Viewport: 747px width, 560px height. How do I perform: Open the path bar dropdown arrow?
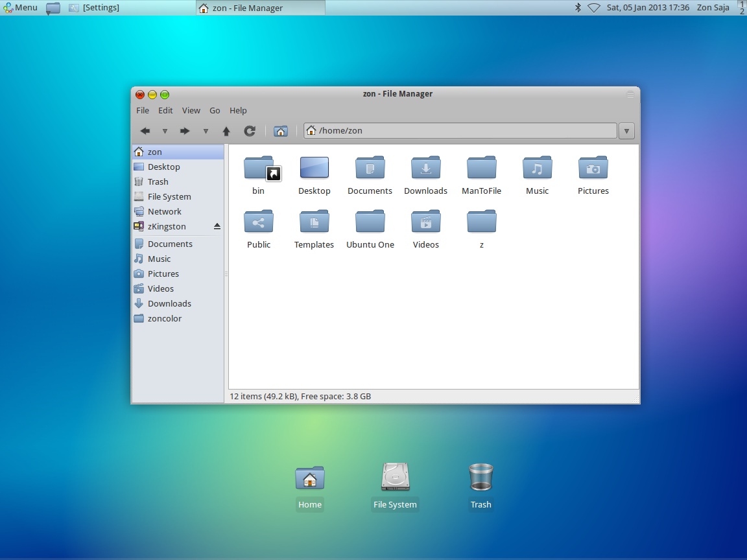pos(626,130)
